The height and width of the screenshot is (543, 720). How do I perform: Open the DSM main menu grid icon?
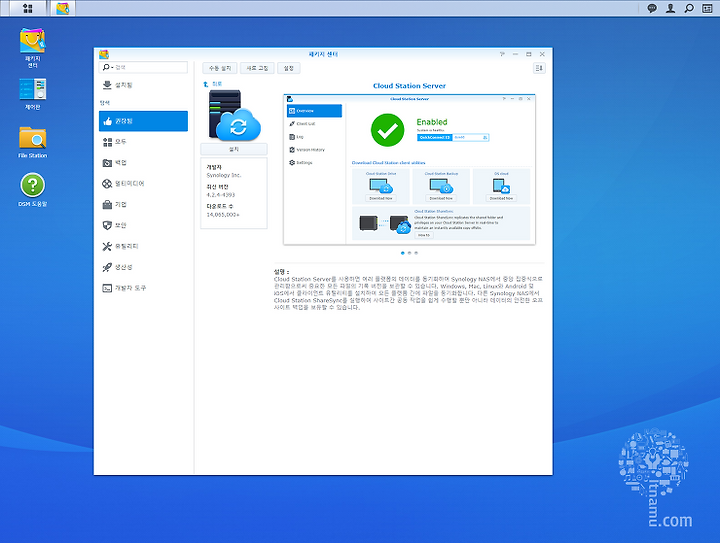coord(28,8)
